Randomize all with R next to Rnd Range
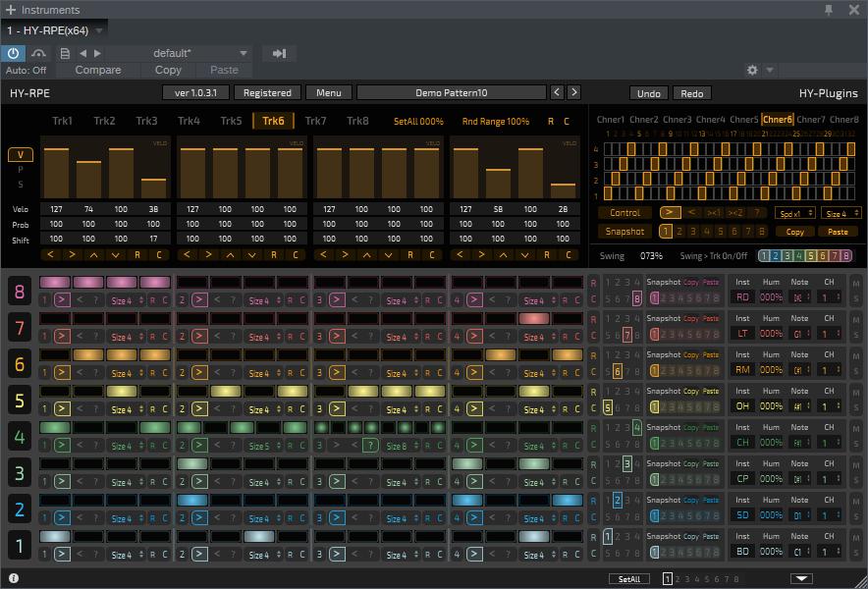The image size is (868, 589). [551, 121]
